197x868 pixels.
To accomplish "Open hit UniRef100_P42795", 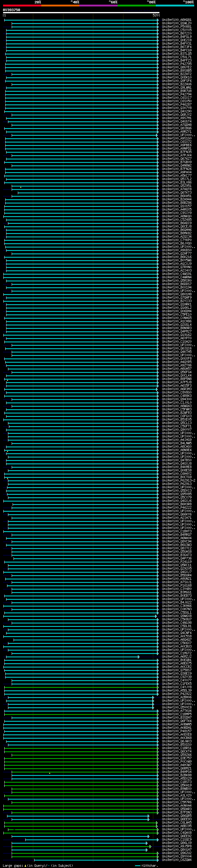I will [176, 64].
